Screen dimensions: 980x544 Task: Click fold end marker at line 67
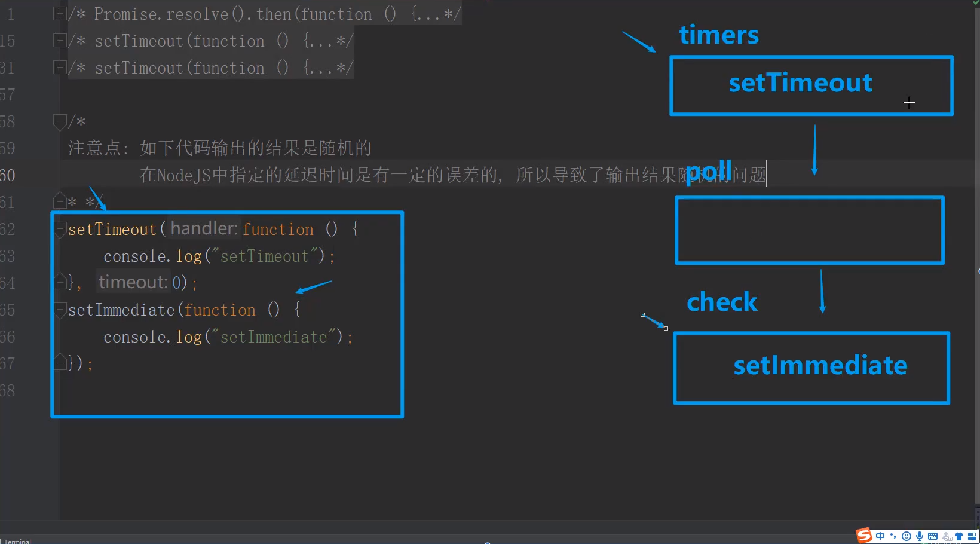pos(60,362)
